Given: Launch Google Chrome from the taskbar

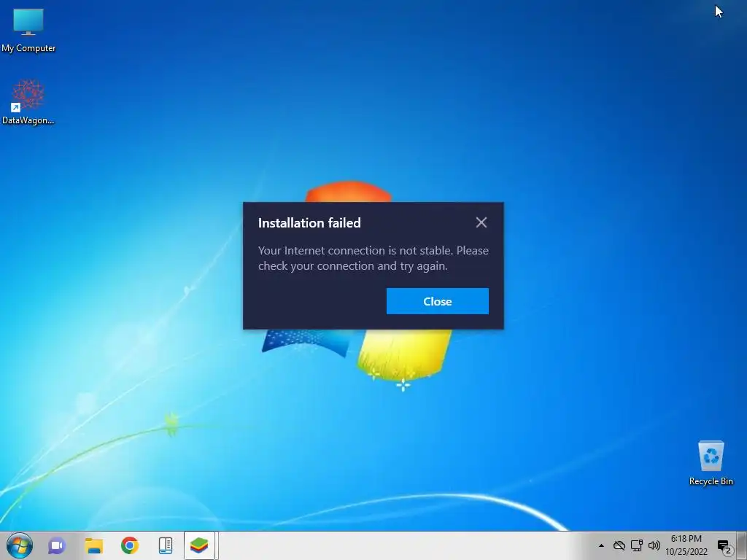Looking at the screenshot, I should coord(130,545).
